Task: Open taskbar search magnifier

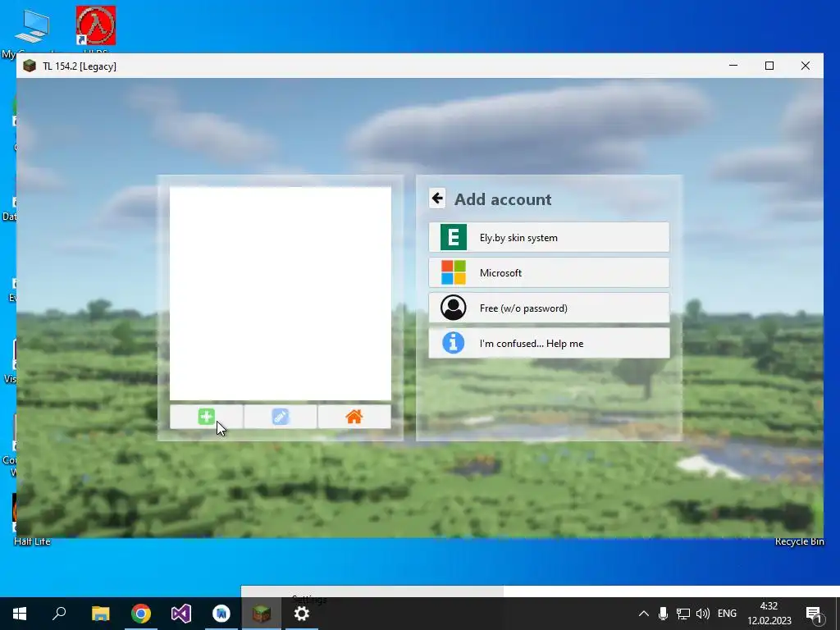Action: point(59,614)
